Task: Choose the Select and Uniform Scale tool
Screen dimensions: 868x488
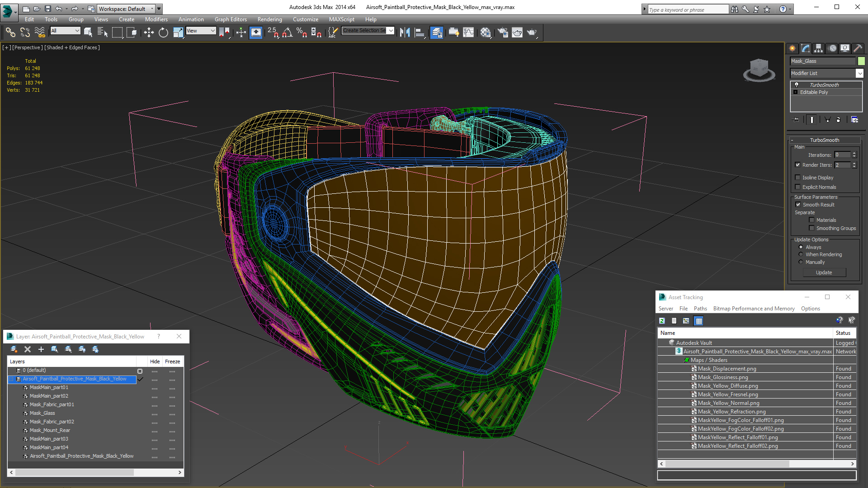Action: pyautogui.click(x=179, y=32)
